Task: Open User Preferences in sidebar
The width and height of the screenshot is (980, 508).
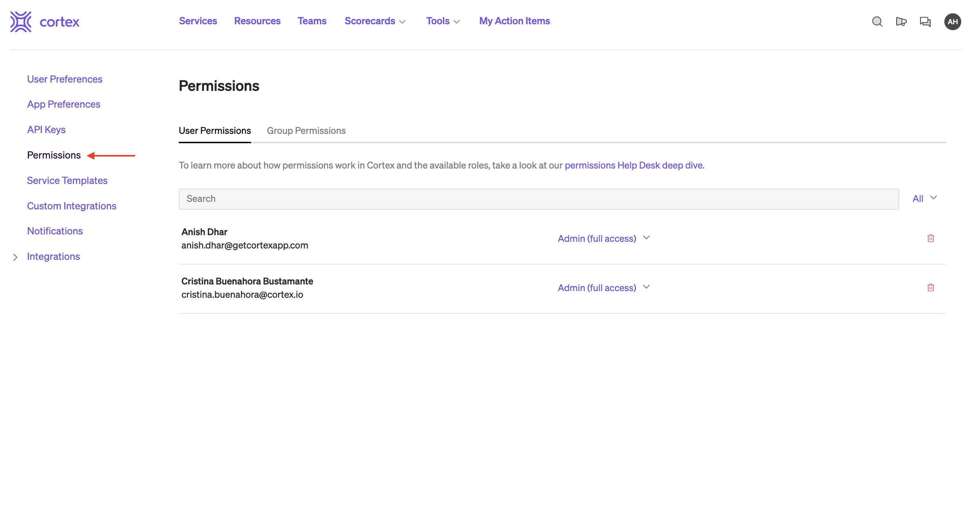Action: 65,79
